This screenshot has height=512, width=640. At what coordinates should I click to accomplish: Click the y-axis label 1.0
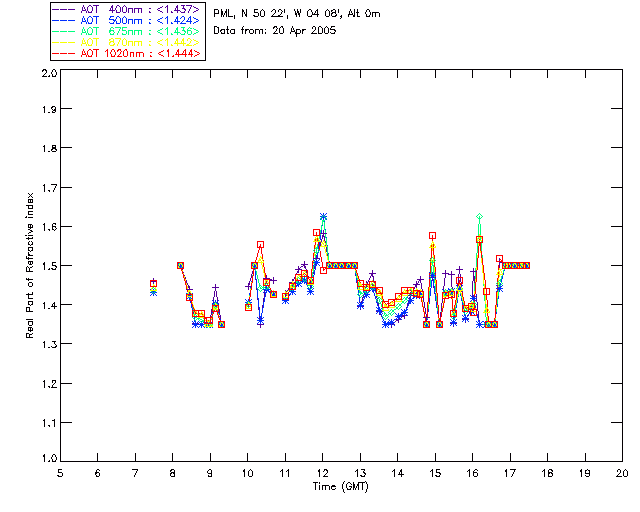point(49,458)
